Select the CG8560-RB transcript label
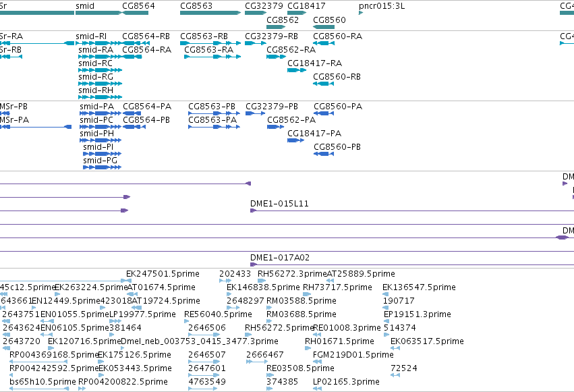The width and height of the screenshot is (574, 392). [x=337, y=77]
